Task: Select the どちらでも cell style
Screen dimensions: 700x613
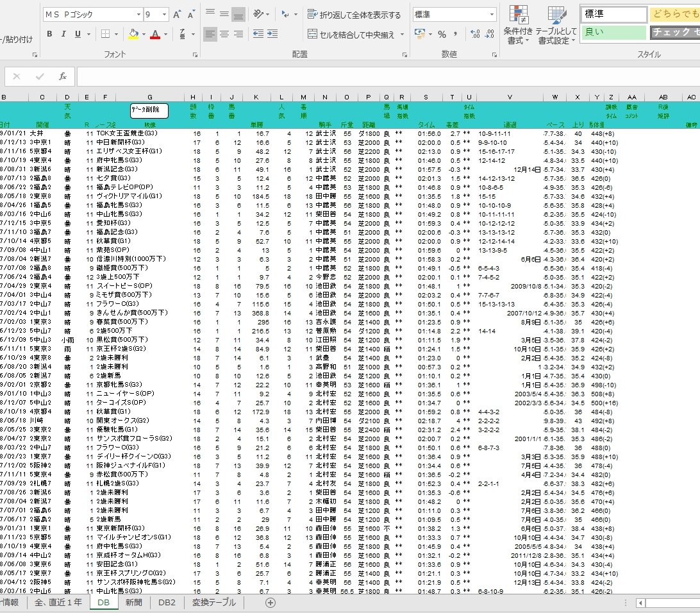Action: click(675, 14)
